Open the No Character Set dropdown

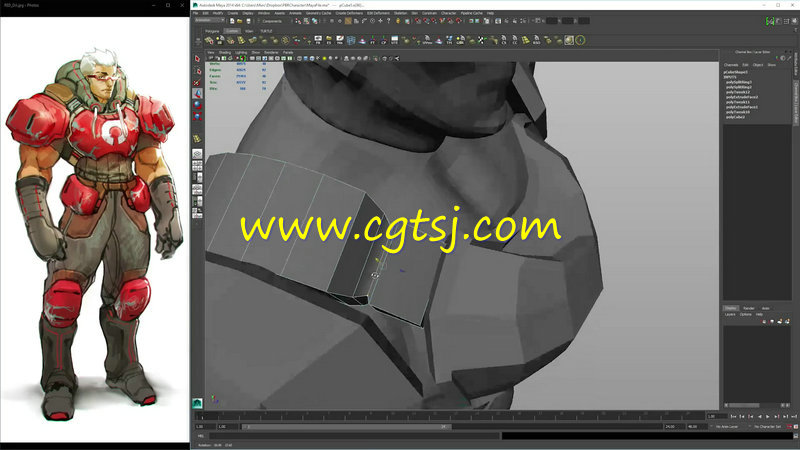[x=769, y=427]
